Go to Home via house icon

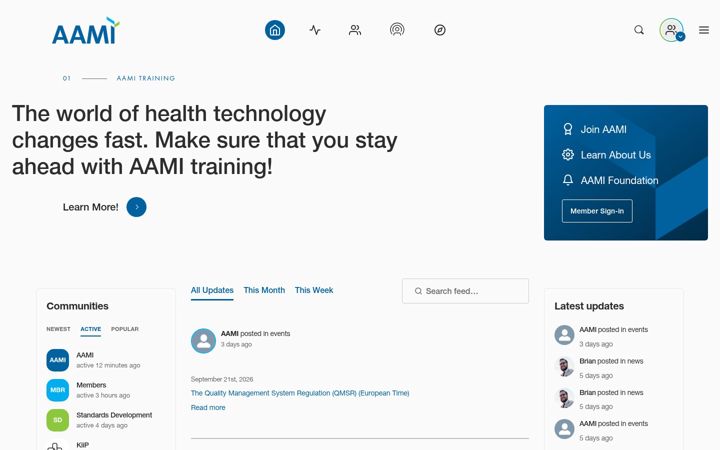tap(275, 30)
